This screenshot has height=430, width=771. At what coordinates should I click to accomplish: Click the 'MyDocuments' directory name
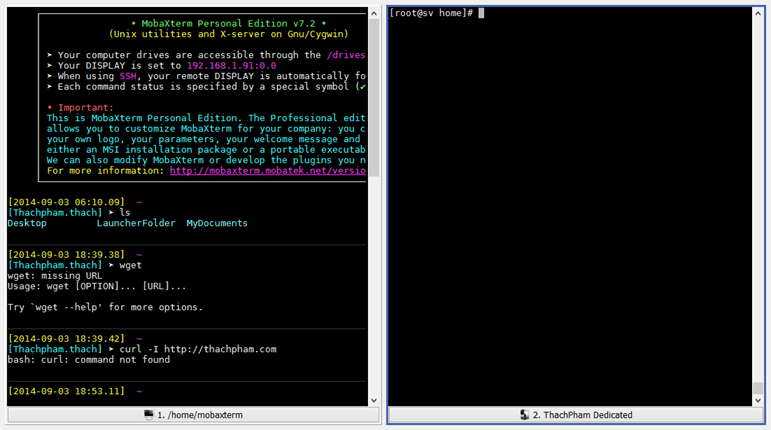point(217,223)
